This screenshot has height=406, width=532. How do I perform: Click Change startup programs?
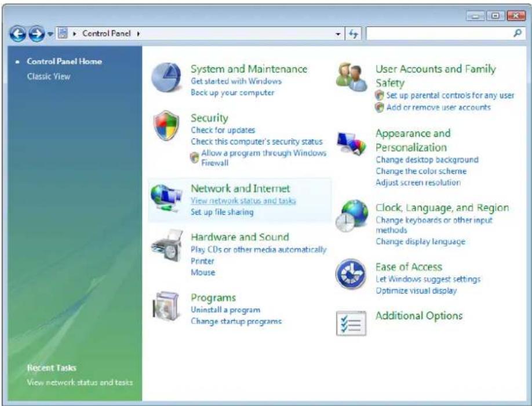click(236, 321)
